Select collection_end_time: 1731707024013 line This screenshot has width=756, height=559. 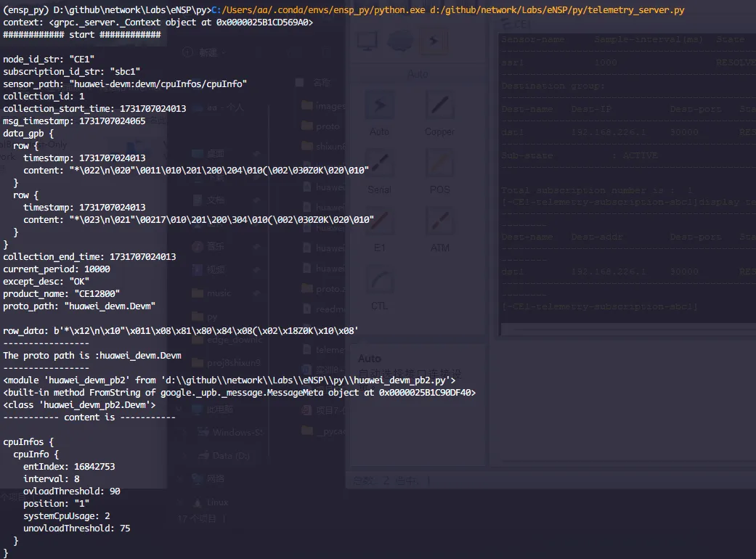point(89,257)
